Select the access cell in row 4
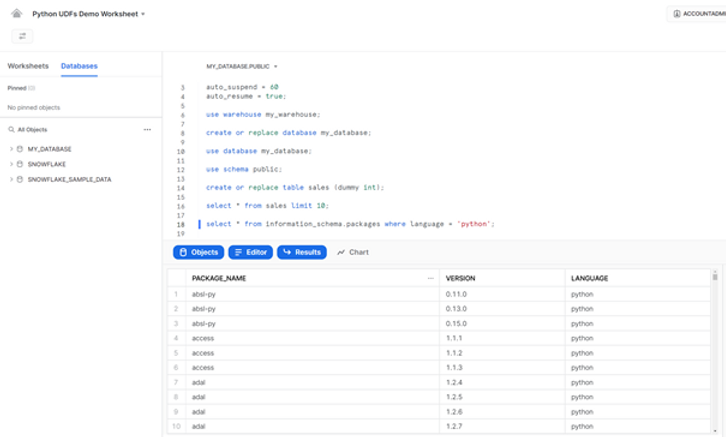 pos(313,338)
